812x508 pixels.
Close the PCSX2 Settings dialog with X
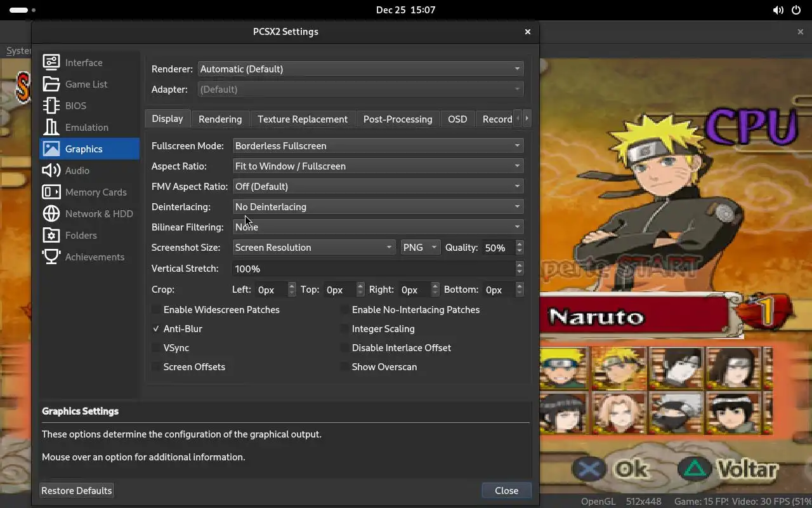pyautogui.click(x=527, y=32)
